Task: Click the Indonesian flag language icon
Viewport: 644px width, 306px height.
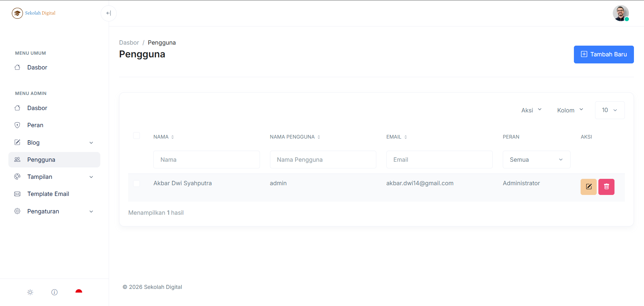Action: pyautogui.click(x=79, y=292)
